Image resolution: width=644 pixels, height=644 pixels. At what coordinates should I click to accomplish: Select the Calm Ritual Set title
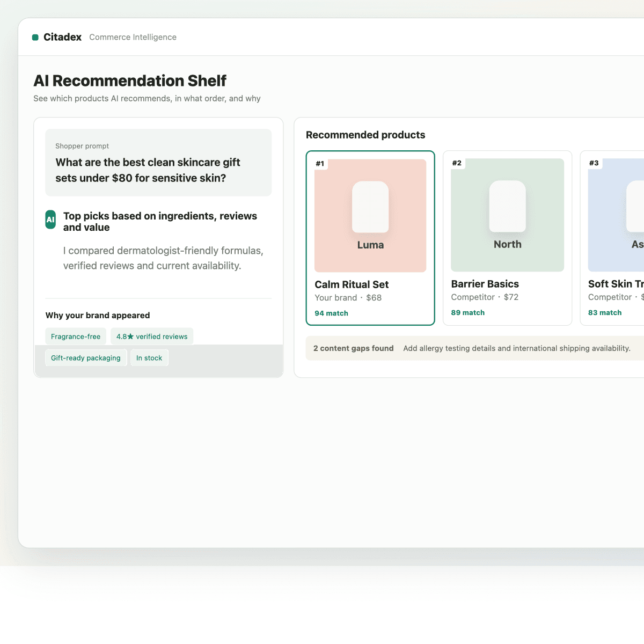352,284
